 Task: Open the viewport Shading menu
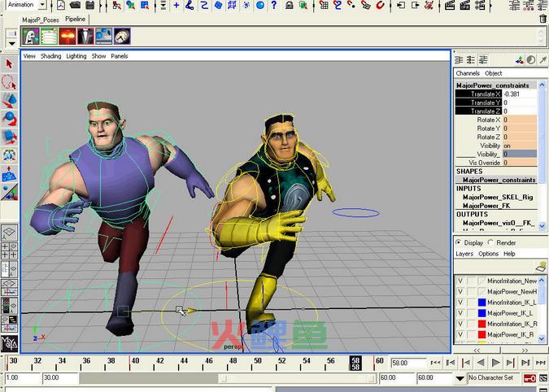pyautogui.click(x=50, y=56)
